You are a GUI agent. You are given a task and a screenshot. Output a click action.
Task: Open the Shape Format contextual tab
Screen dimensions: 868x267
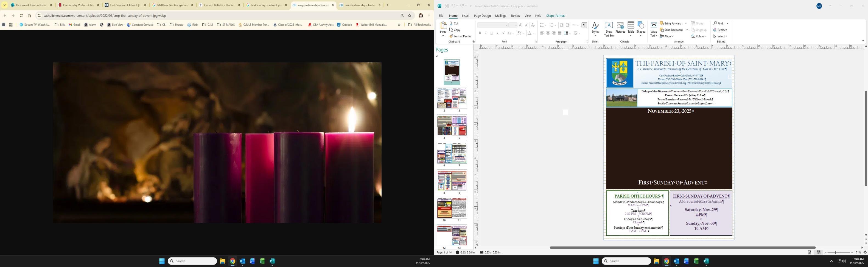(555, 16)
